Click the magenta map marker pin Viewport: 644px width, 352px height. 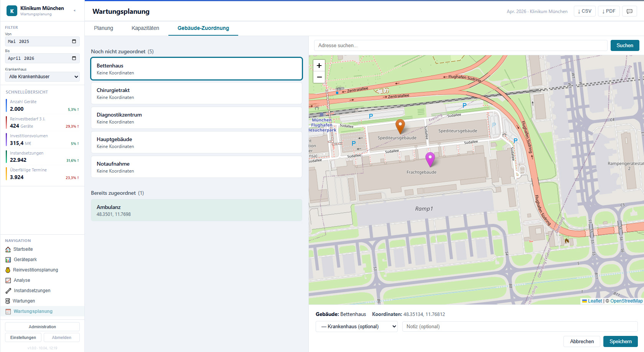(x=430, y=159)
